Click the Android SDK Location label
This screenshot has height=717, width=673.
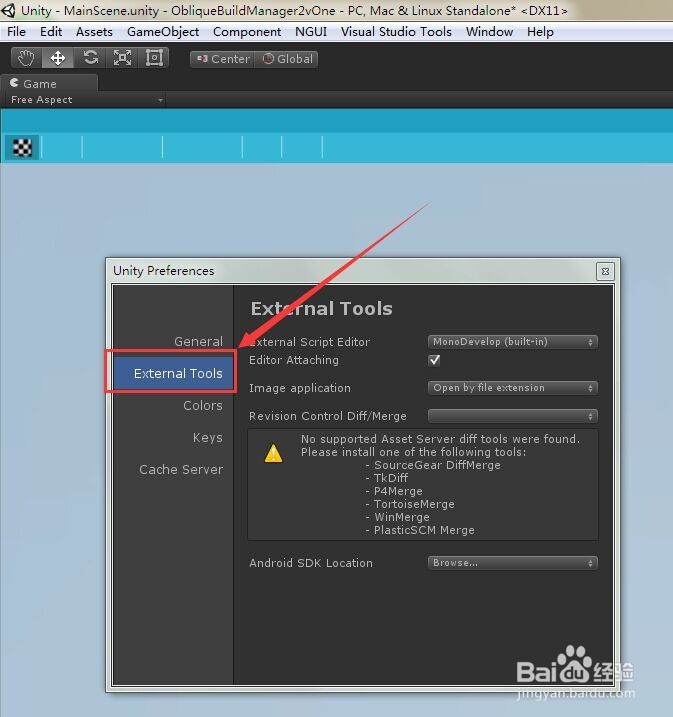pos(311,563)
